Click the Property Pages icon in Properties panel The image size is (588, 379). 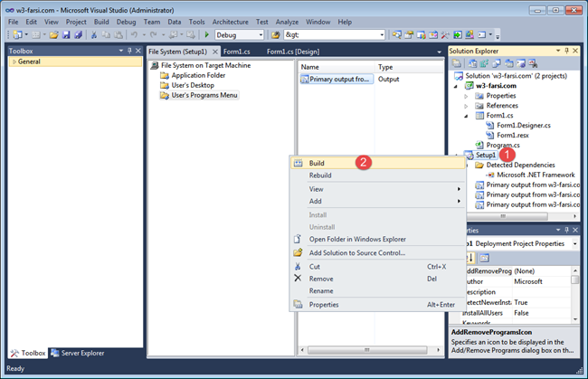(484, 258)
